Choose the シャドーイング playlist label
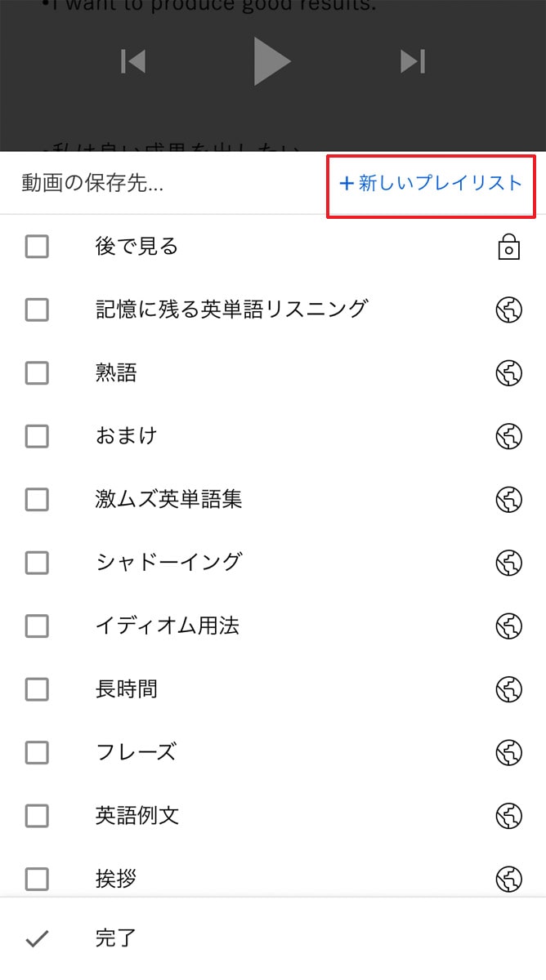This screenshot has width=546, height=980. click(169, 563)
